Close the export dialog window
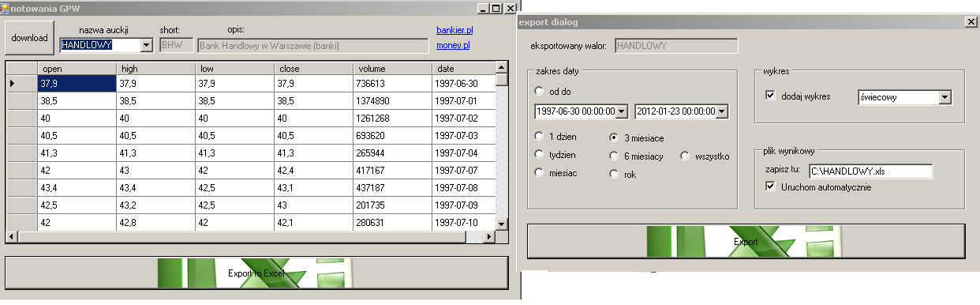This screenshot has width=980, height=305. coord(971,22)
